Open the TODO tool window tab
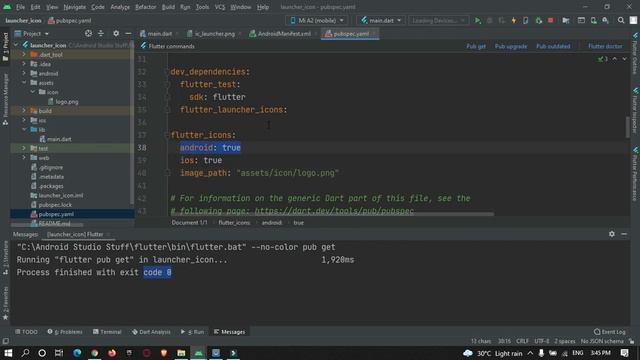 (26, 332)
